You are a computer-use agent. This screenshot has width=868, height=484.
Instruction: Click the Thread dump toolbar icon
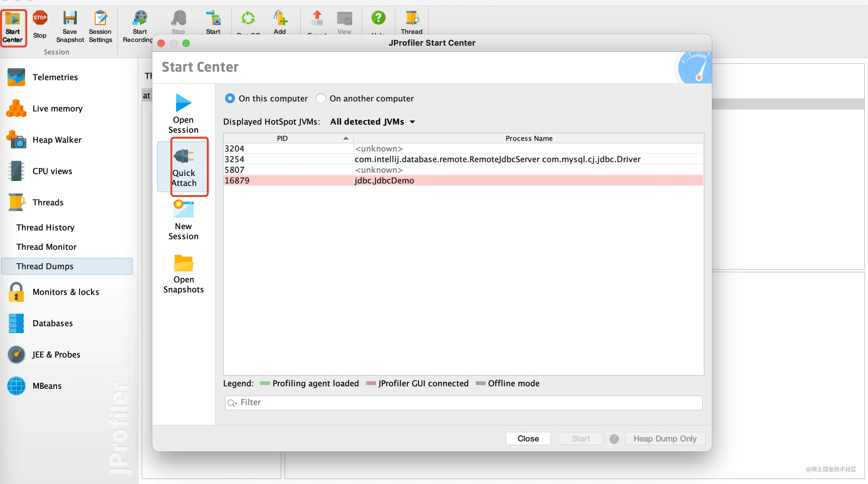[412, 18]
